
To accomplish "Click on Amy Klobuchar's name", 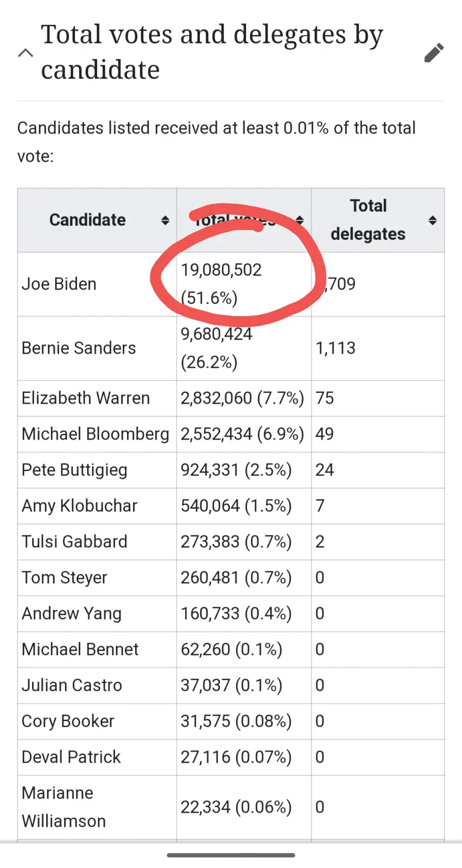I will pos(79,506).
